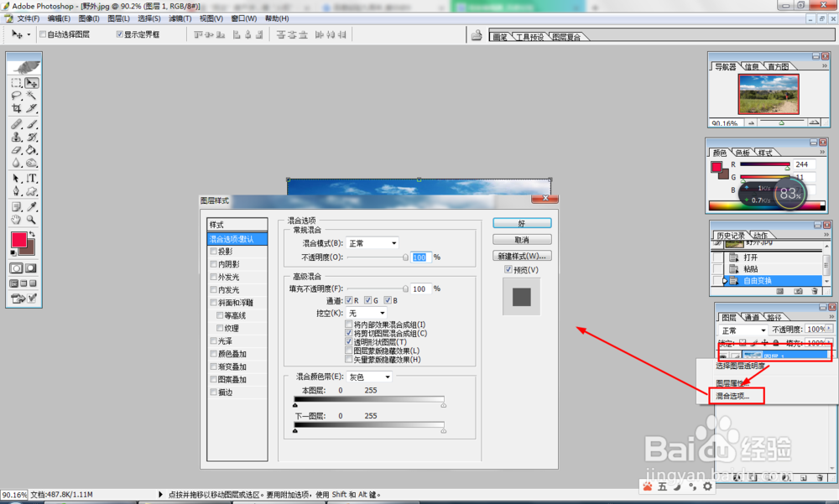Enable the 外发光 outer glow checkbox

pos(213,277)
